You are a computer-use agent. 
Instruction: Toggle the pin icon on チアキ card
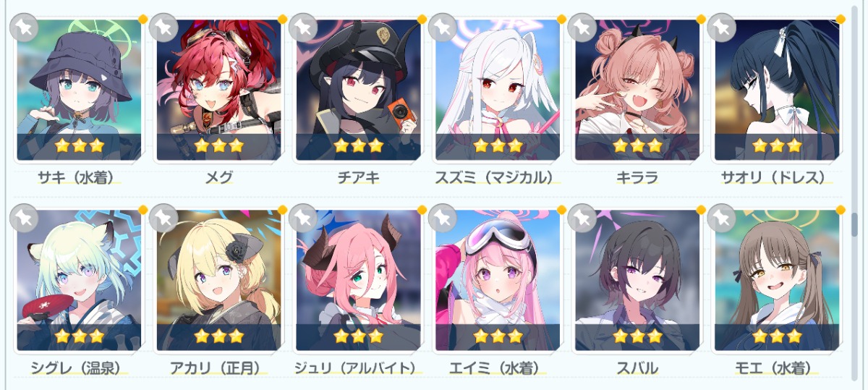pos(302,27)
